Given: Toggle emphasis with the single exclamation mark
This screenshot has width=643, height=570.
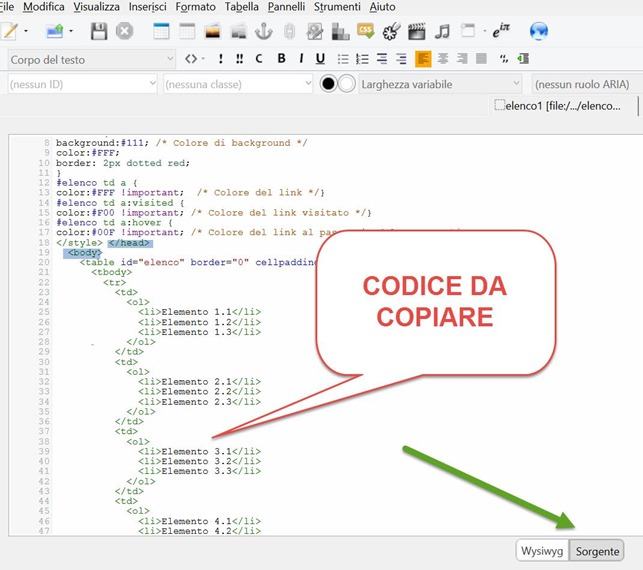Looking at the screenshot, I should [x=221, y=59].
